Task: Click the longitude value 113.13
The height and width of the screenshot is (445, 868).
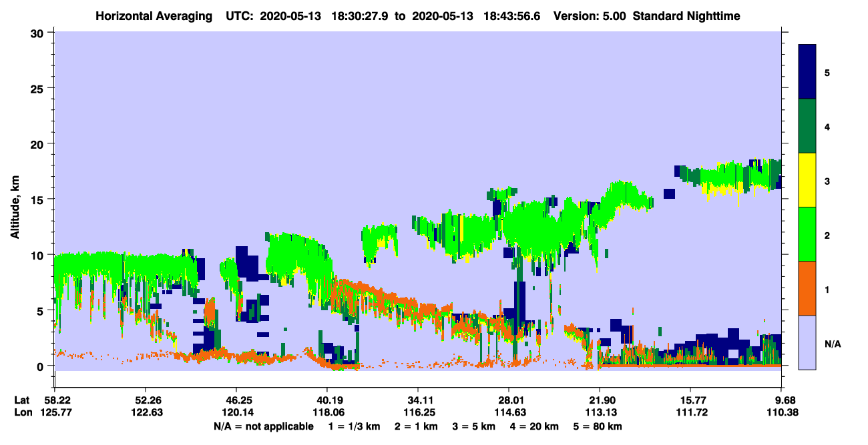Action: [x=600, y=412]
